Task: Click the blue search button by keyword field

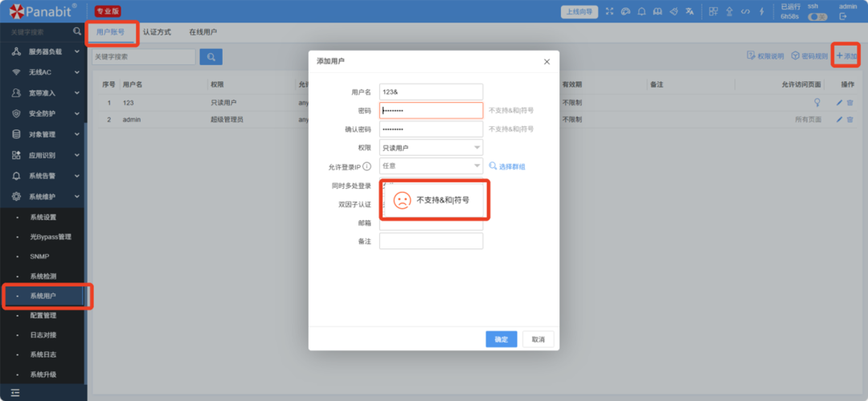Action: coord(211,56)
